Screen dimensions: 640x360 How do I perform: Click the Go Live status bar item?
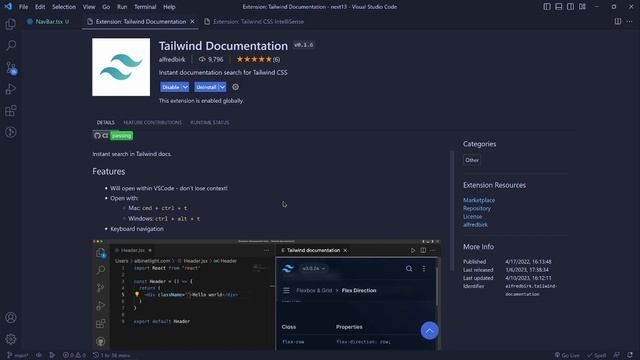[567, 356]
